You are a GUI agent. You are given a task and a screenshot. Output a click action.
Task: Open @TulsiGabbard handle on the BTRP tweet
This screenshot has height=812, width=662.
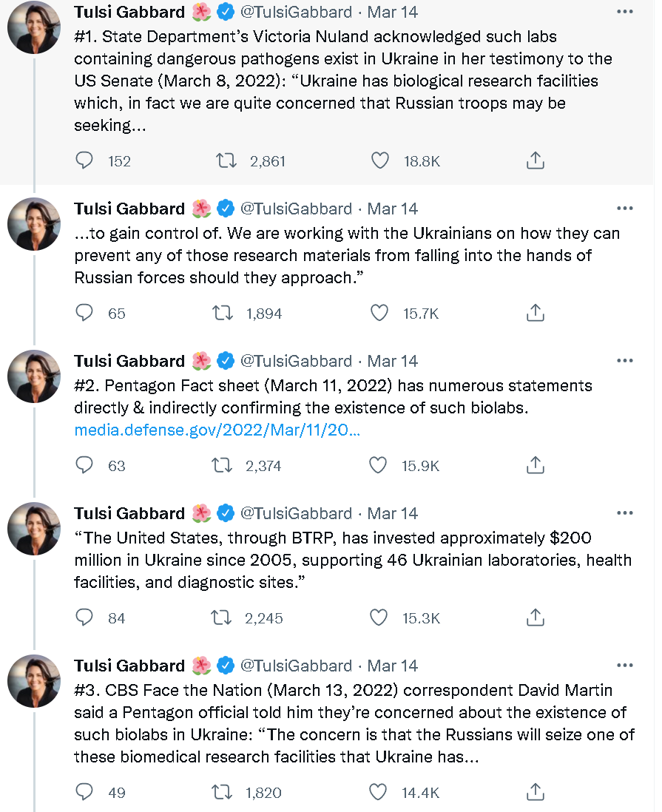(297, 513)
